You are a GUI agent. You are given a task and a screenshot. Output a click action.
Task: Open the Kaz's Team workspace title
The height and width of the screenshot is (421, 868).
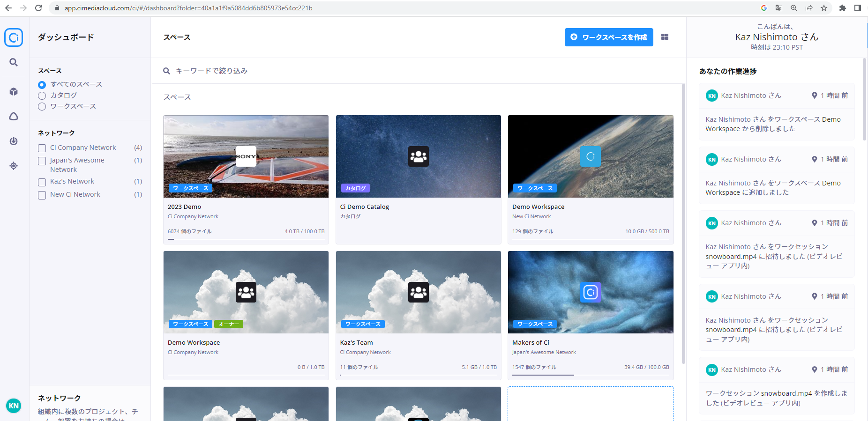click(356, 342)
